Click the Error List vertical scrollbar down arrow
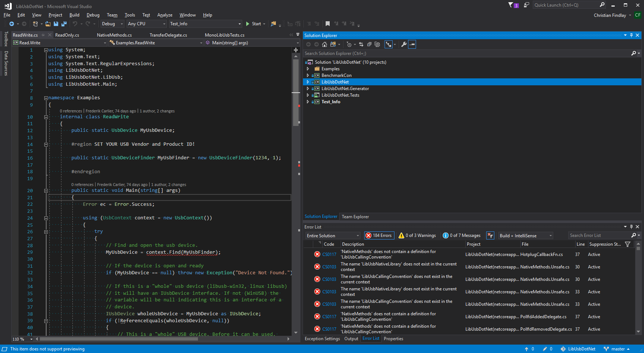This screenshot has width=644, height=353. (638, 332)
